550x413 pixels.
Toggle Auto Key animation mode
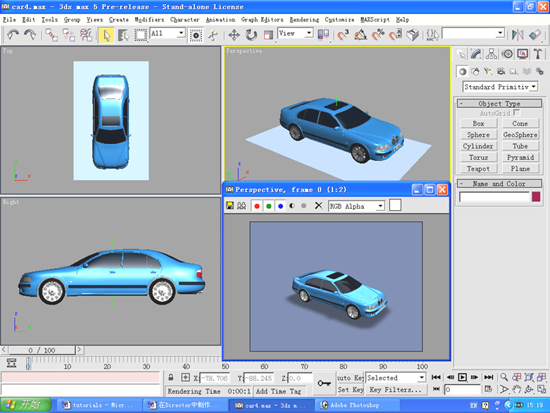point(350,378)
